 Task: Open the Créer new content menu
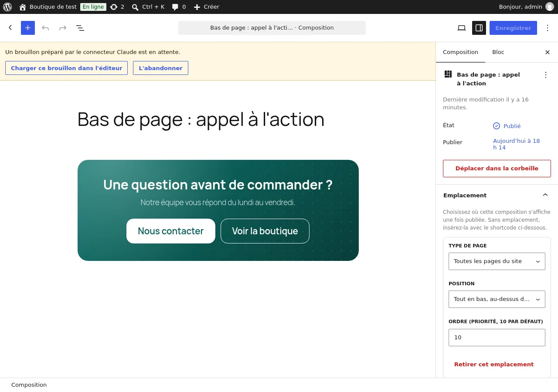[x=207, y=7]
